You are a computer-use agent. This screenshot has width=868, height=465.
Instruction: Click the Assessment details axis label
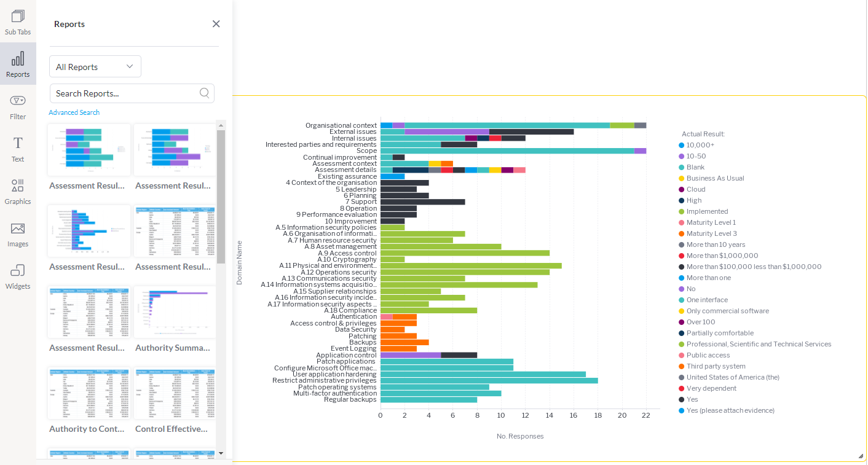pos(345,170)
